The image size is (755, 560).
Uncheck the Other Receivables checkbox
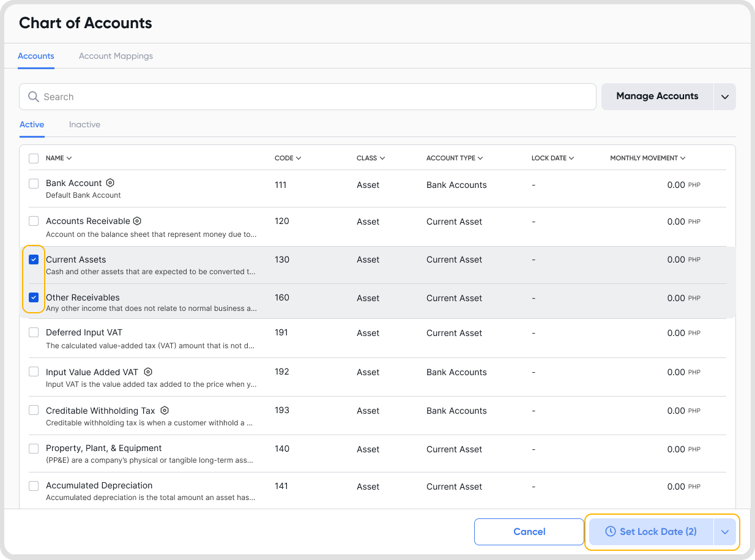(x=34, y=297)
